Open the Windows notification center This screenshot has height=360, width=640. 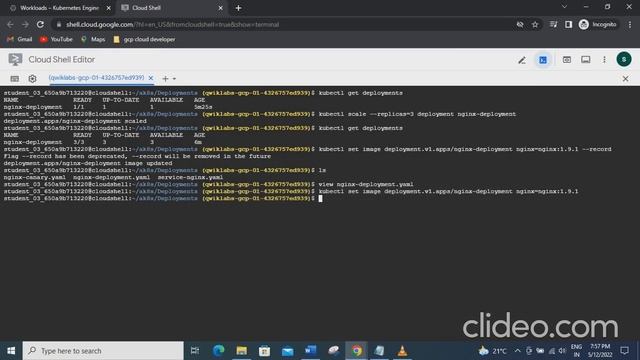tap(624, 351)
